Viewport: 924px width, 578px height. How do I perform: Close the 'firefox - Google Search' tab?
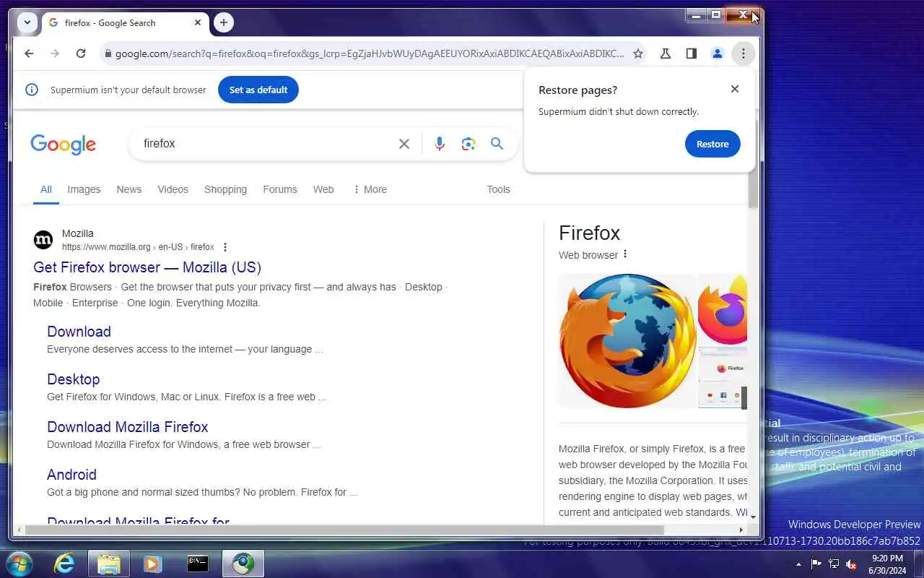point(198,22)
